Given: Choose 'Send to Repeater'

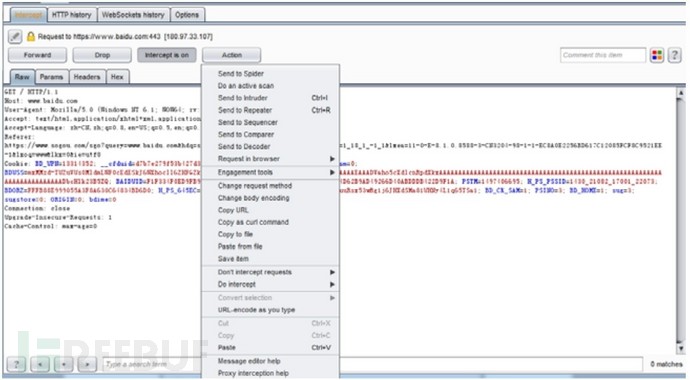Looking at the screenshot, I should click(271, 110).
